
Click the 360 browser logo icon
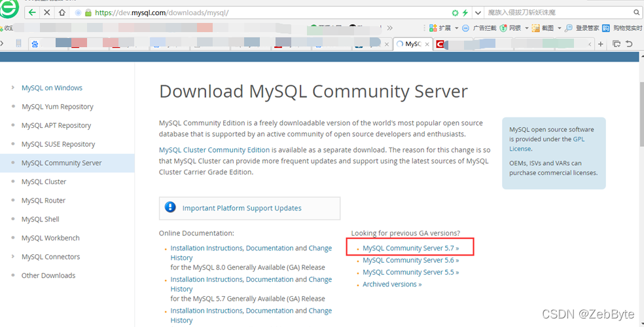[9, 9]
